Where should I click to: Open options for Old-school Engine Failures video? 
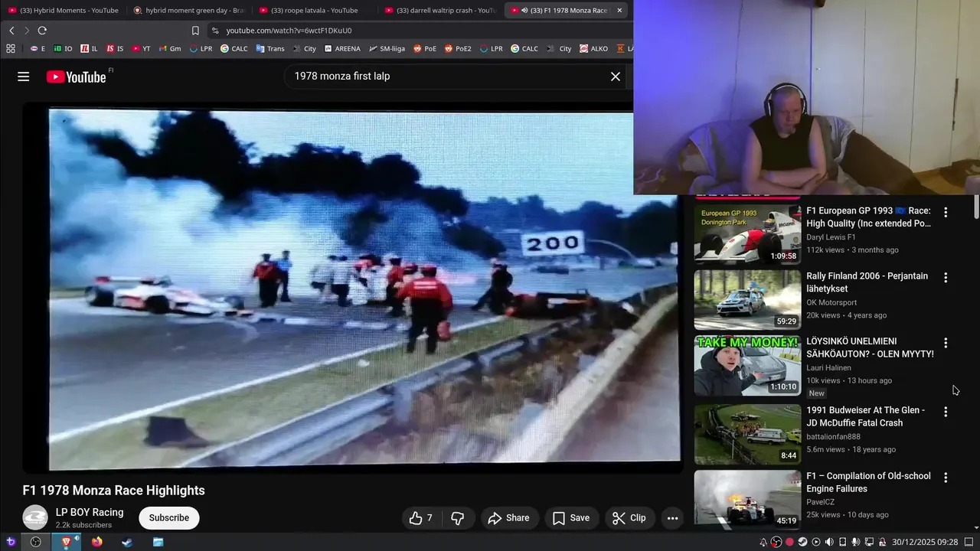click(946, 478)
